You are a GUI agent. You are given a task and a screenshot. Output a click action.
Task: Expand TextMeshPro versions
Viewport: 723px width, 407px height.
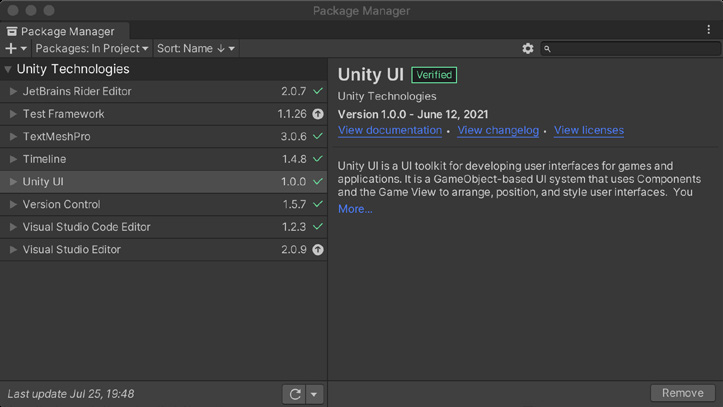(x=13, y=136)
